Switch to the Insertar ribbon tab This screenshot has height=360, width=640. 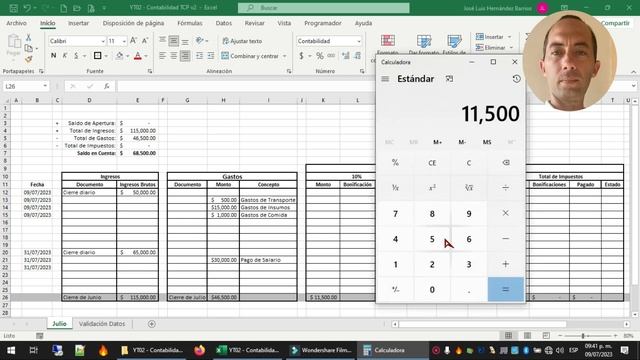(x=78, y=23)
